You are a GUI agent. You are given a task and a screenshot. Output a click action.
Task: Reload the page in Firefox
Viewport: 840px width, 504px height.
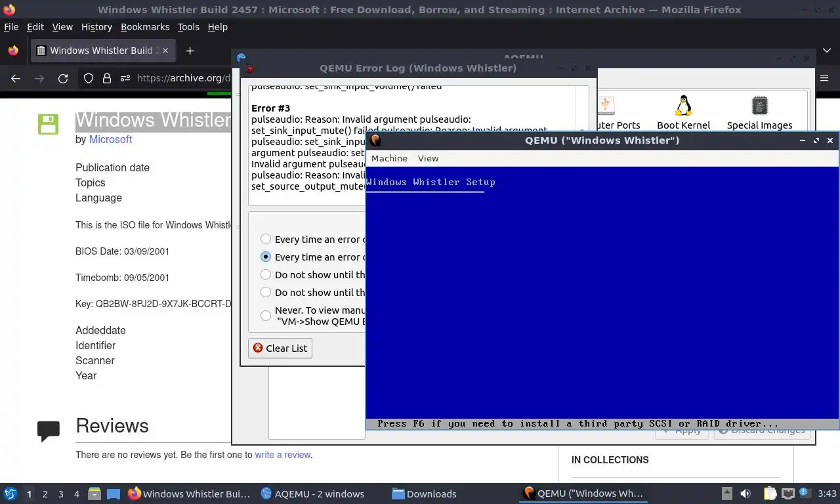point(63,78)
